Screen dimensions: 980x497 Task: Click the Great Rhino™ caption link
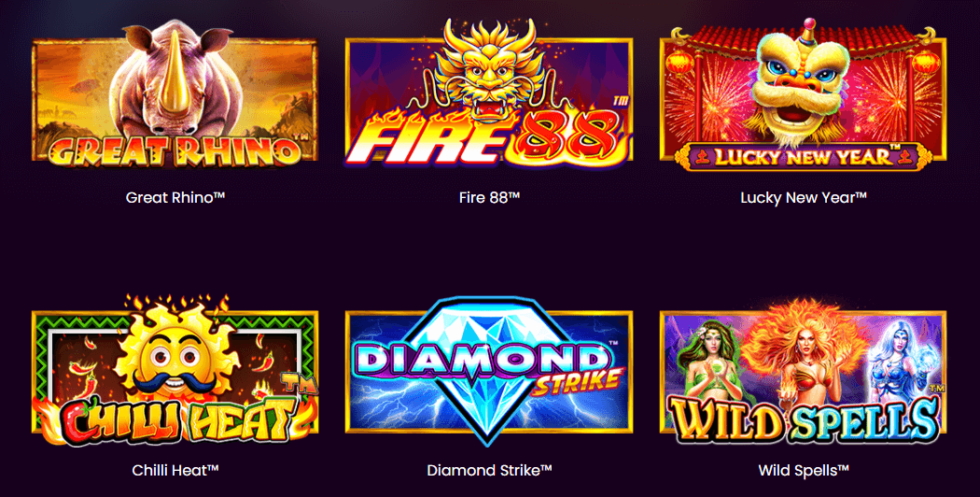[175, 198]
